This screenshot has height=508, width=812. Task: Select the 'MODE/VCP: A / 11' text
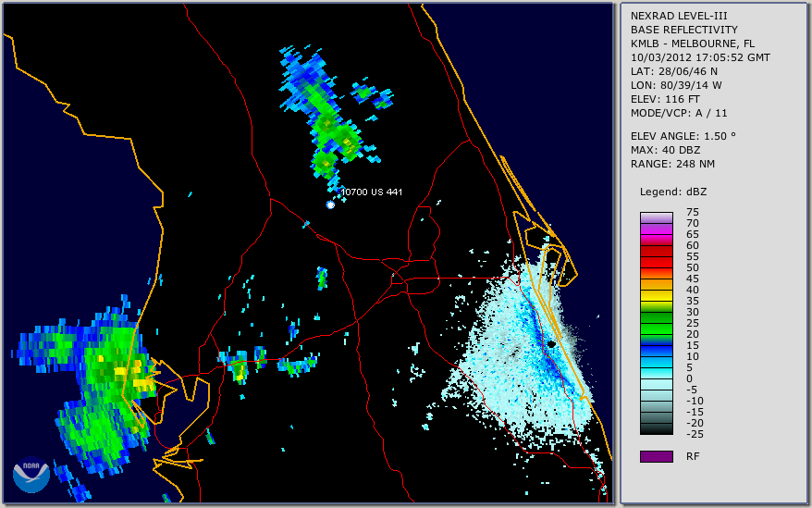tap(679, 113)
